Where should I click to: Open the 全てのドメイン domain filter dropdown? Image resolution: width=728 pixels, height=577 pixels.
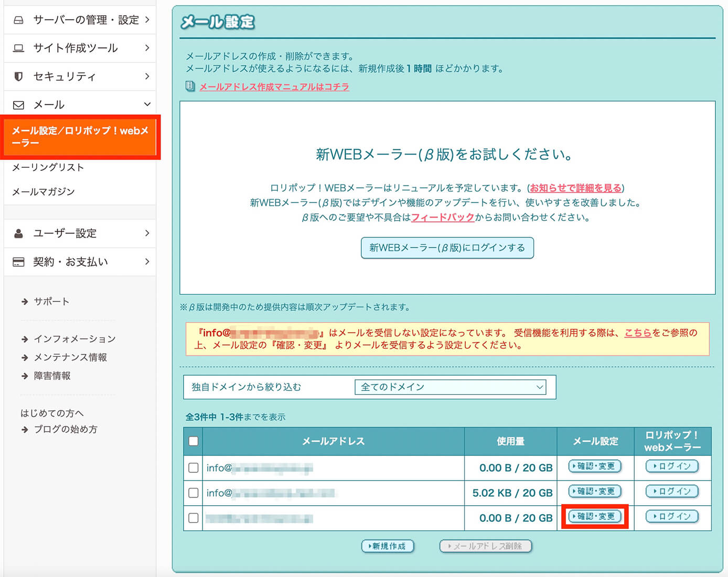tap(450, 387)
